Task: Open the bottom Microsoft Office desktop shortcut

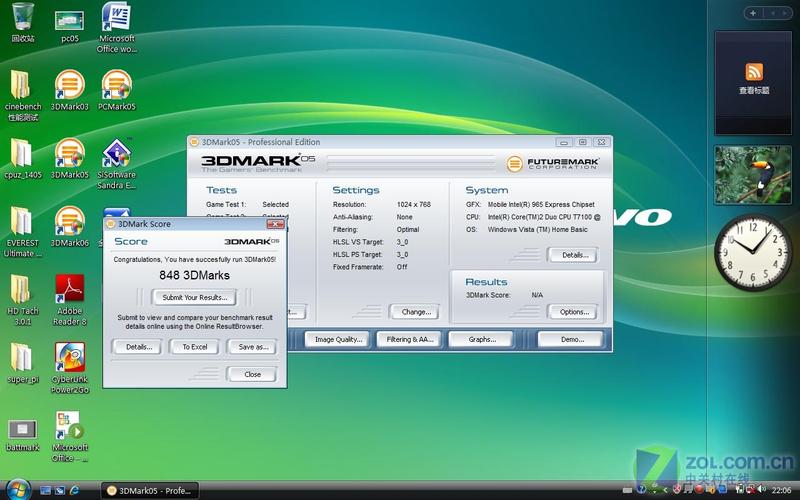Action: click(69, 437)
